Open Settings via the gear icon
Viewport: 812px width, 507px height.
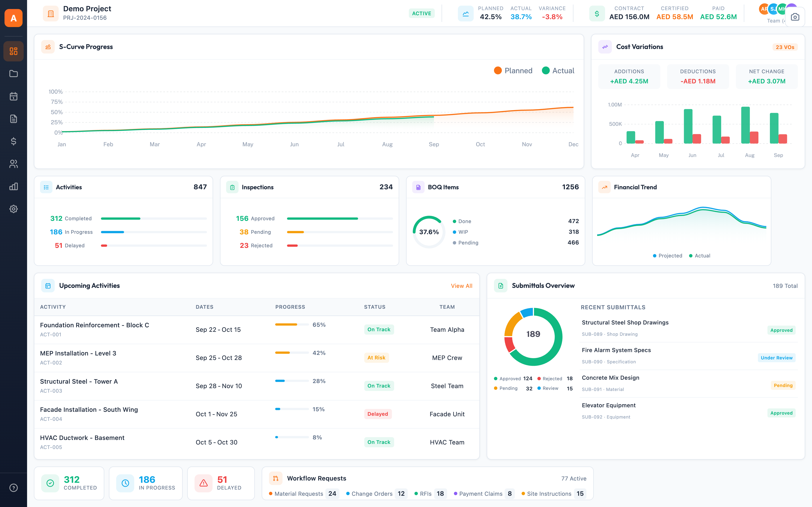[x=13, y=209]
